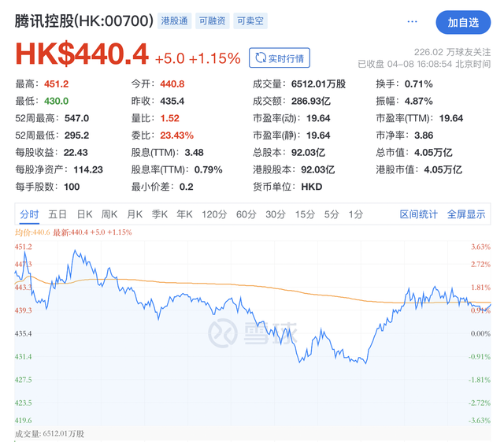504x442 pixels.
Task: Open the three-dot more options menu
Action: 412,21
